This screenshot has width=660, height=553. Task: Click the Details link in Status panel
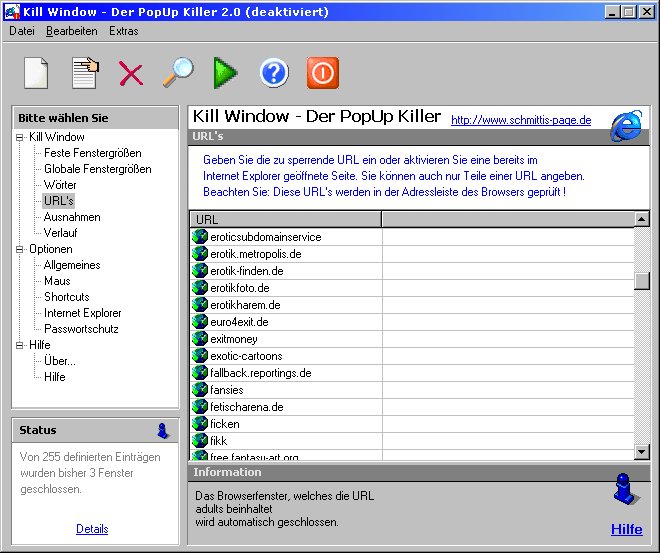[92, 529]
